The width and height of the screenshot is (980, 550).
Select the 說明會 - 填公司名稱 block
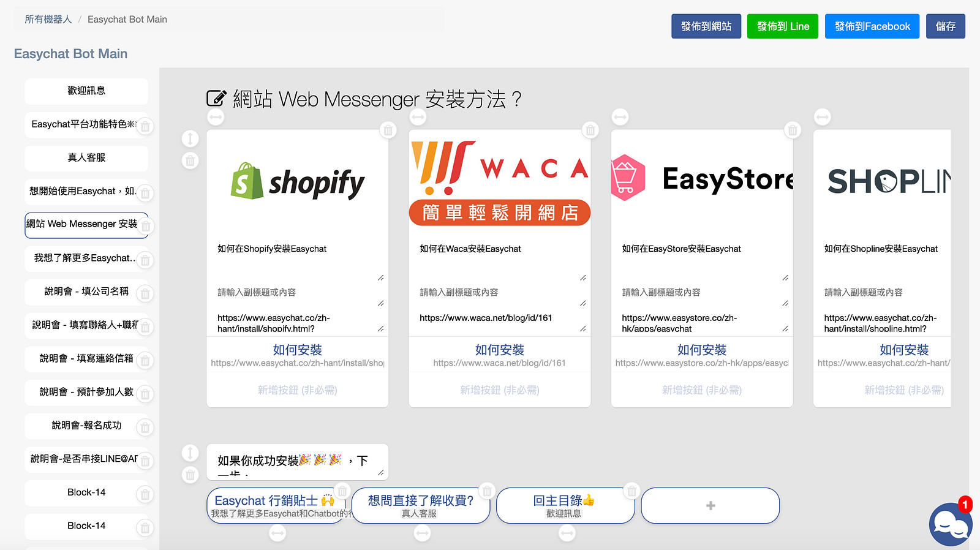coord(86,292)
